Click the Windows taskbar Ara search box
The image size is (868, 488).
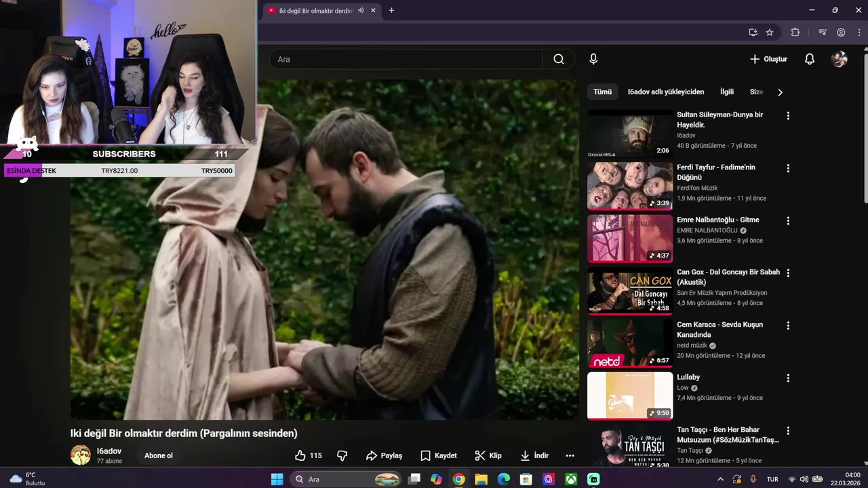[x=346, y=479]
